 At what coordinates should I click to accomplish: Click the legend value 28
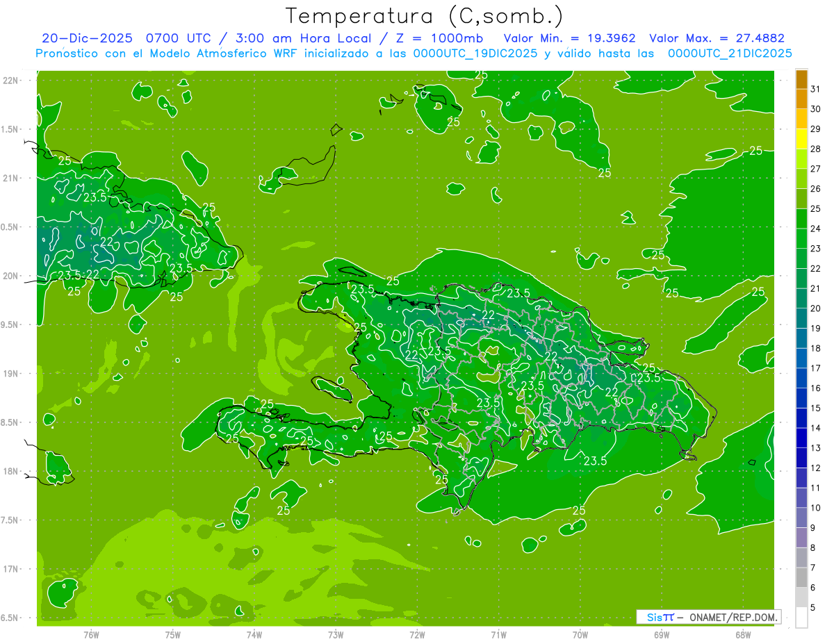click(x=815, y=149)
